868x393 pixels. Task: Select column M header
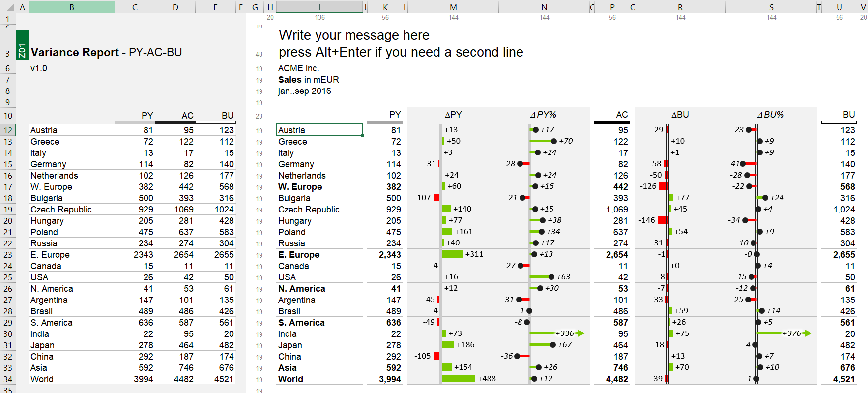(x=453, y=7)
